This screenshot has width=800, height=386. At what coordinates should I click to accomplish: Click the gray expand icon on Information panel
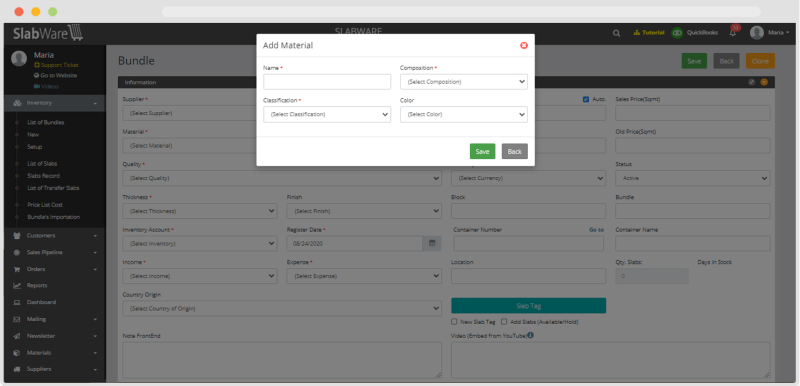752,82
